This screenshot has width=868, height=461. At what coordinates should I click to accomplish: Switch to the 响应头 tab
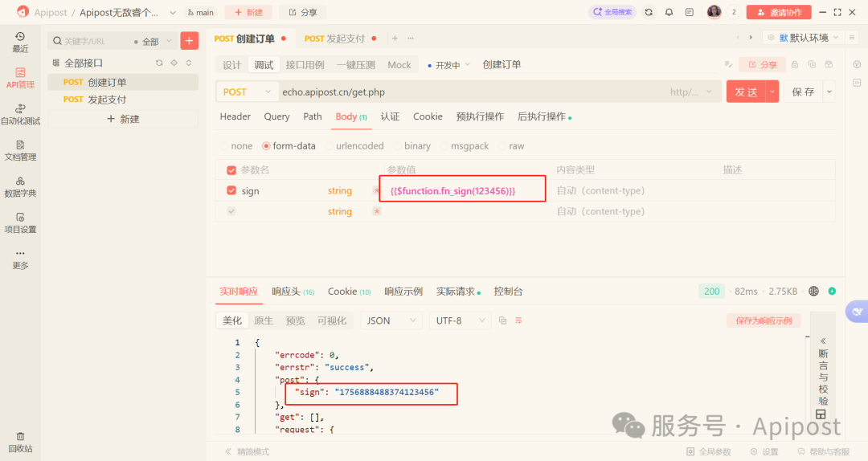tap(293, 291)
